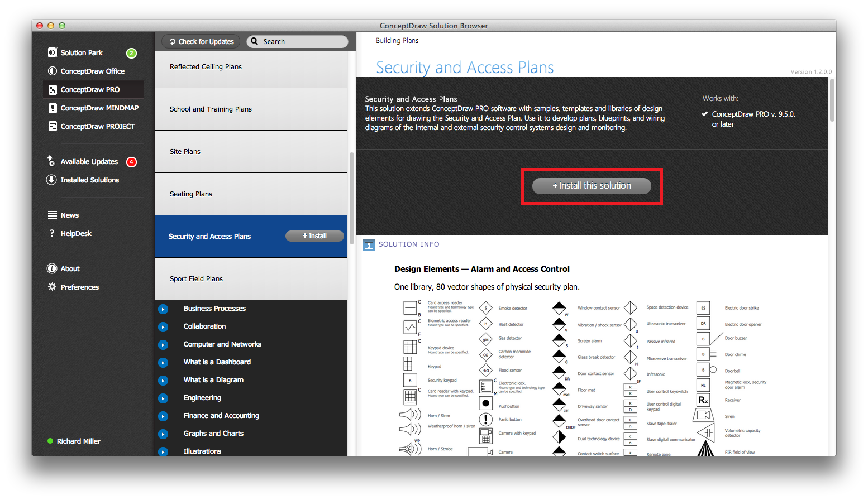Click the ConceptDraw Office icon
Image resolution: width=868 pixels, height=500 pixels.
point(53,71)
